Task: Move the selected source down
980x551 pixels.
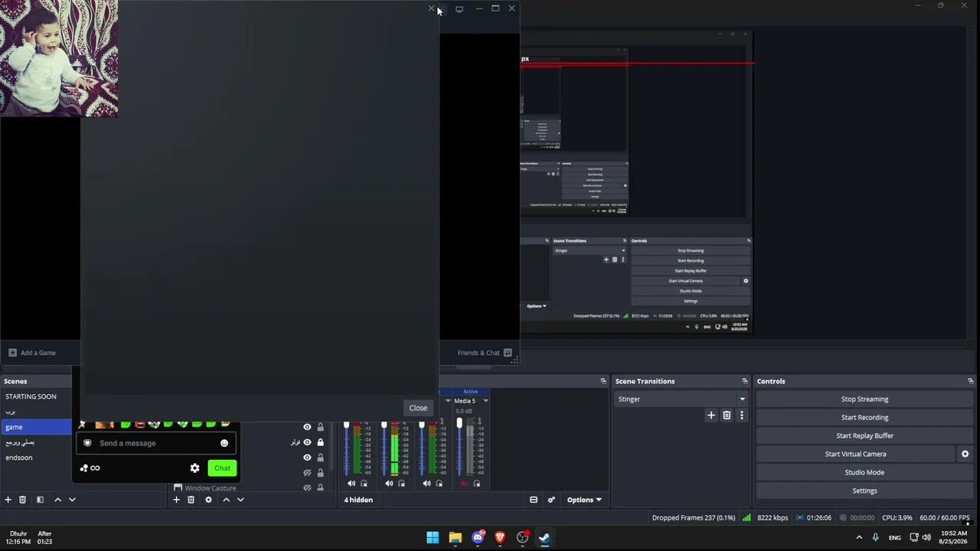Action: (x=240, y=500)
